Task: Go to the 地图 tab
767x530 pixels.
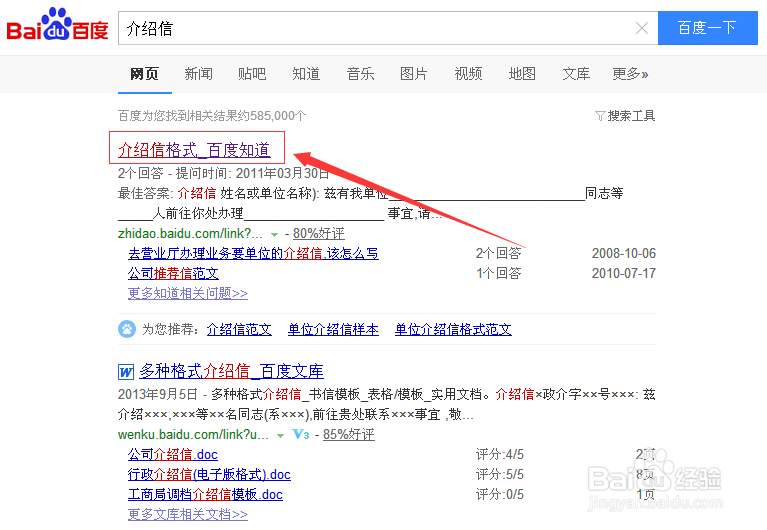Action: pyautogui.click(x=522, y=74)
